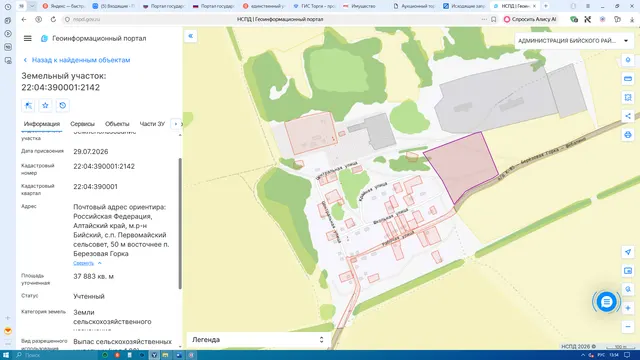Click the date value 29.07.2026
The image size is (640, 360).
[x=91, y=151]
